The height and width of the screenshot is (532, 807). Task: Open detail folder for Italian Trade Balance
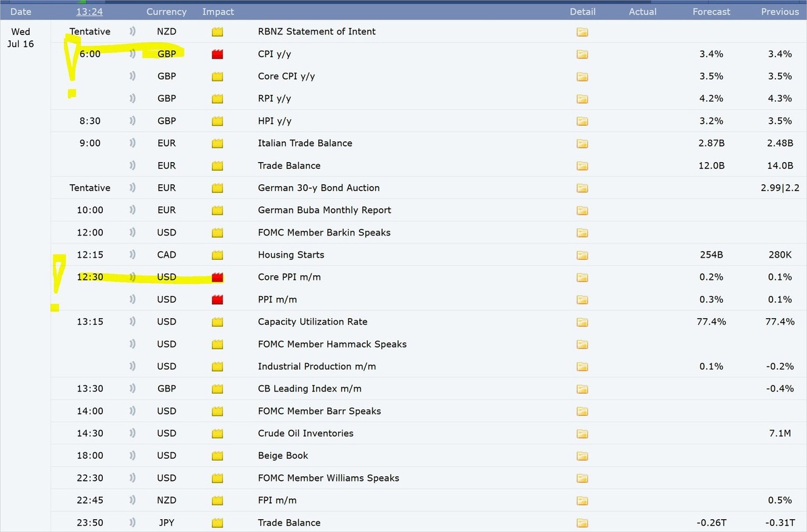(582, 143)
